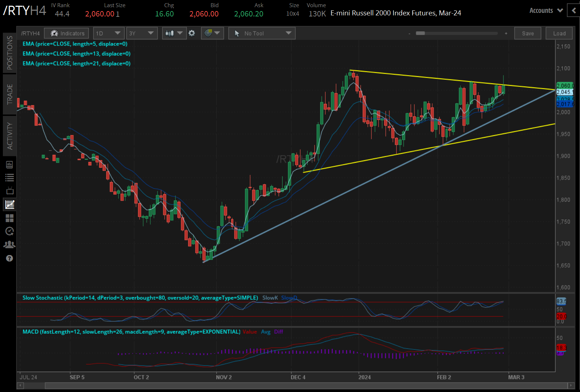Open the people community icon

click(10, 245)
